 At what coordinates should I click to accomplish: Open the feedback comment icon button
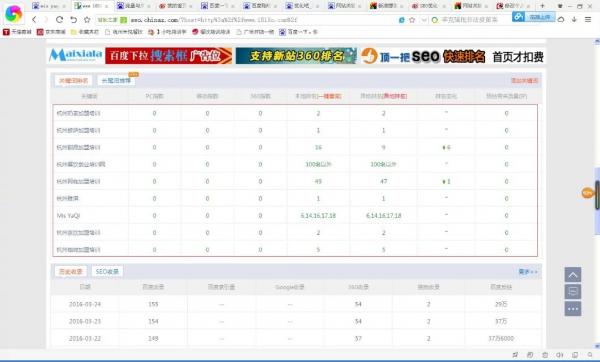point(573,292)
